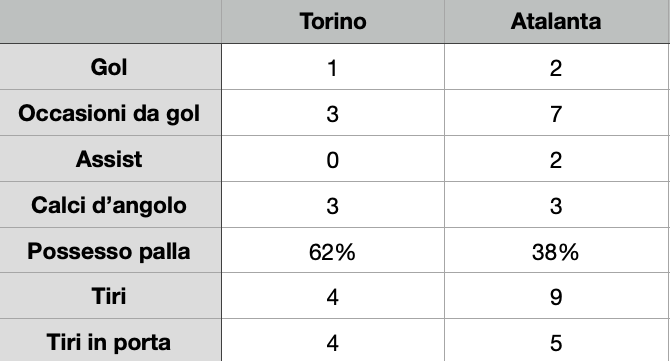Click the Gol row label
The height and width of the screenshot is (361, 670).
[110, 67]
